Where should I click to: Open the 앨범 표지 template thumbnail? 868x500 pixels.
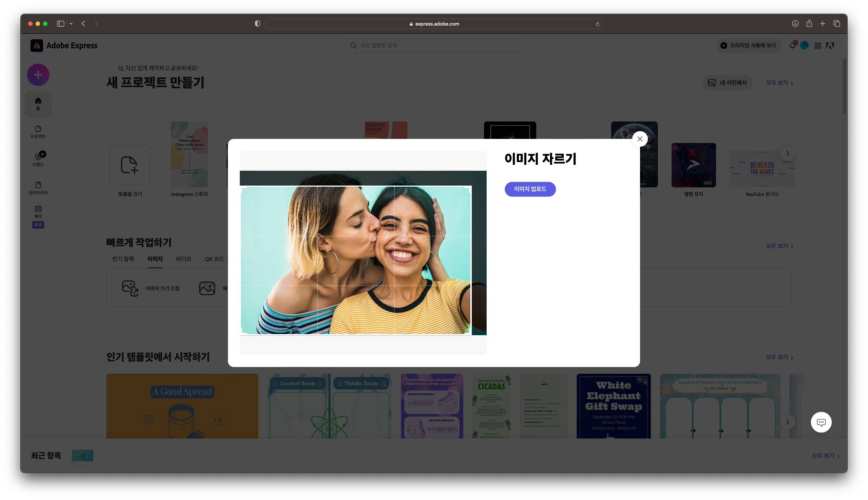(693, 165)
